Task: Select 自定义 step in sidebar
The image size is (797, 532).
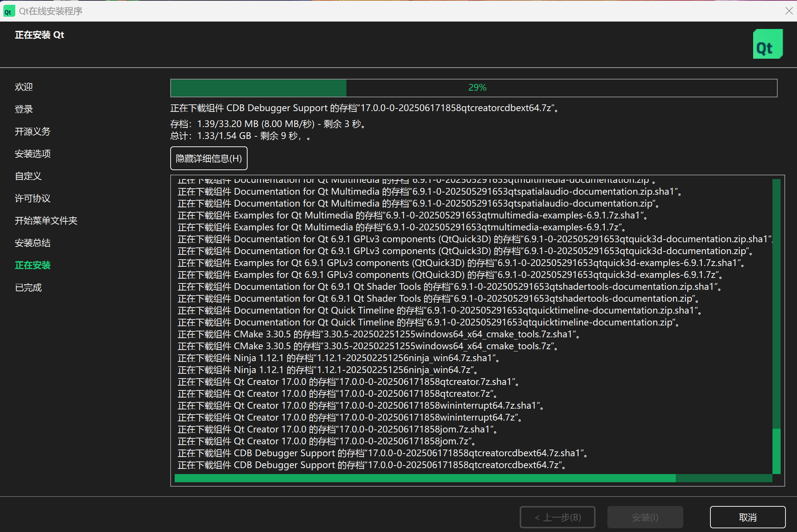Action: pyautogui.click(x=28, y=176)
